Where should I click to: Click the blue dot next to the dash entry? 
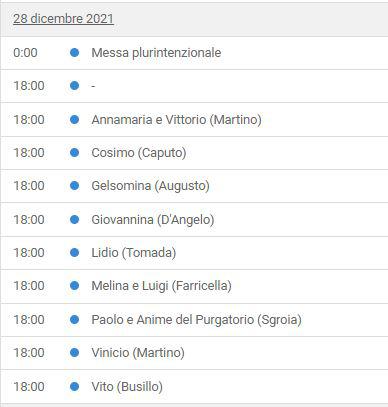(x=75, y=86)
